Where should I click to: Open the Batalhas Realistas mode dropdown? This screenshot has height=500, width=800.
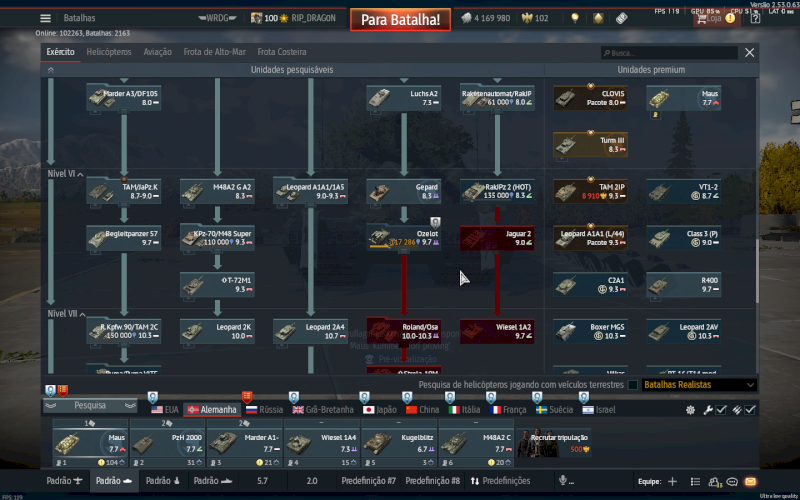click(x=699, y=385)
